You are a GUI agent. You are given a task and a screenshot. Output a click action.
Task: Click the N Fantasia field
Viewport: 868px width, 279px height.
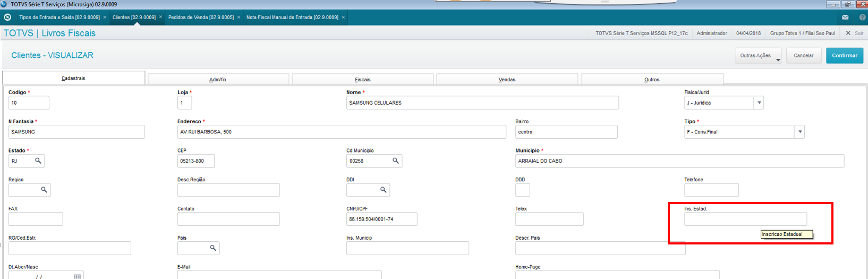point(76,132)
